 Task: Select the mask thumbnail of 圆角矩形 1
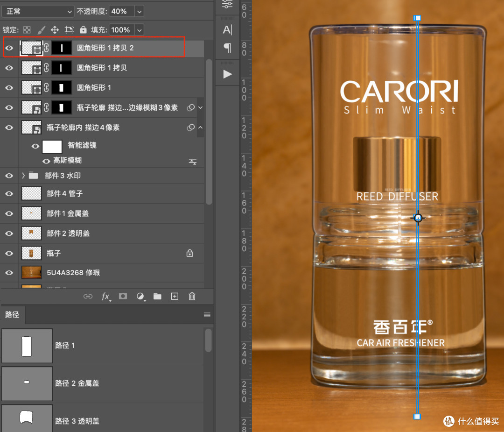[x=62, y=88]
